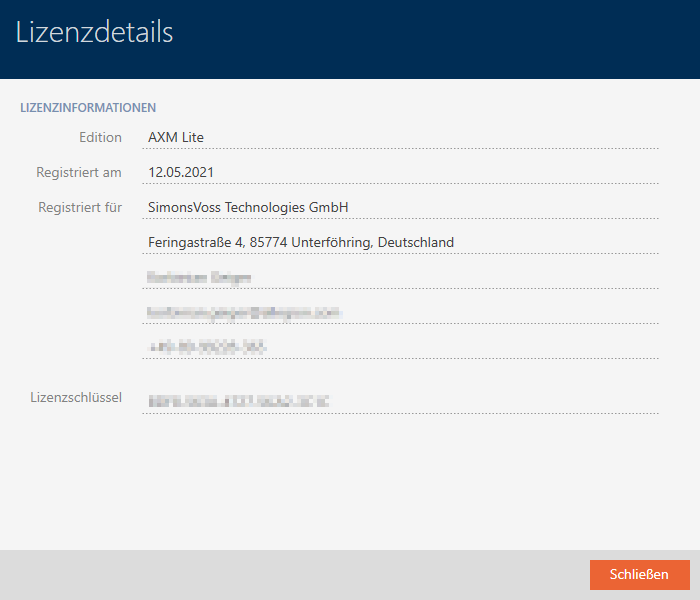
Task: Select the Edition field showing AXM Lite
Action: [400, 137]
